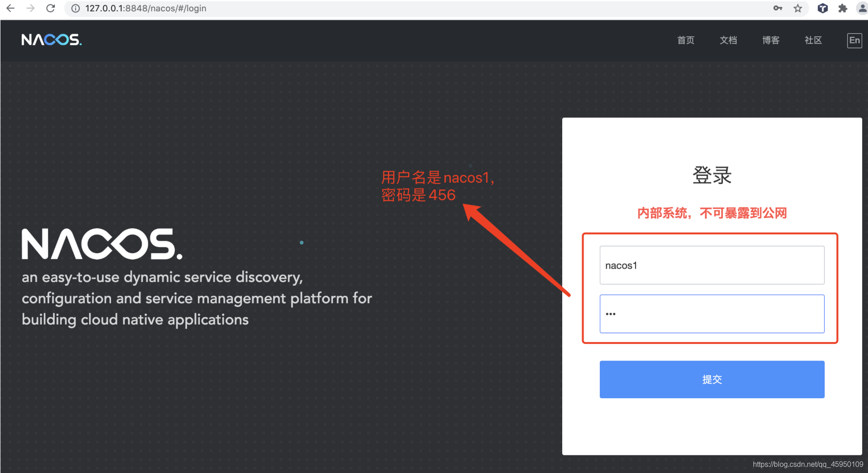The image size is (868, 473).
Task: View site information icon in address bar
Action: pos(76,8)
